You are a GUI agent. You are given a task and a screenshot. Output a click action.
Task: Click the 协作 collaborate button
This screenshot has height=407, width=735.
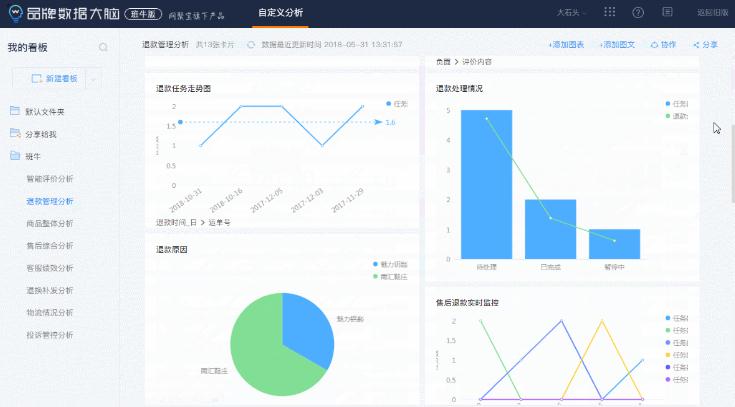[x=663, y=45]
